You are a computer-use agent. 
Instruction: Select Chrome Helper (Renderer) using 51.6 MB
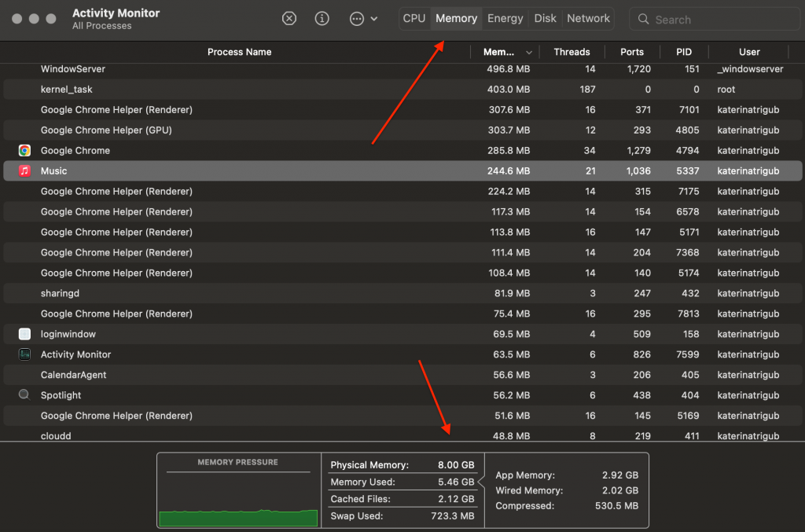pyautogui.click(x=402, y=416)
